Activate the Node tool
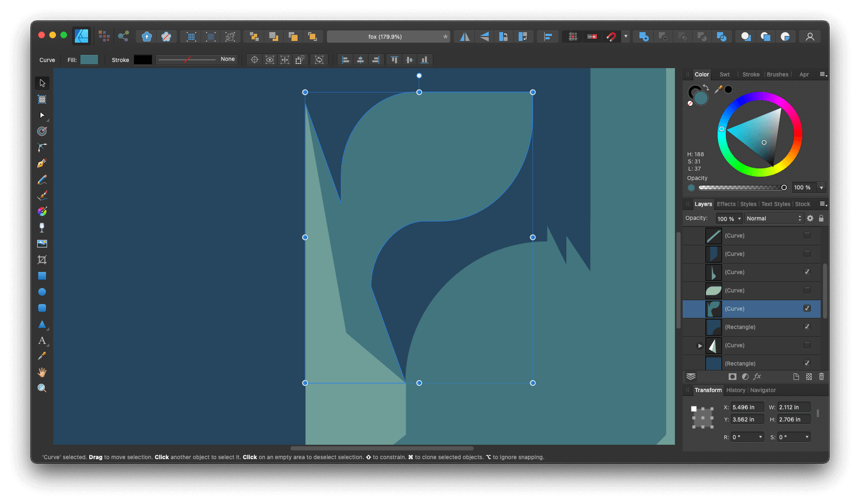The image size is (860, 504). click(x=42, y=115)
